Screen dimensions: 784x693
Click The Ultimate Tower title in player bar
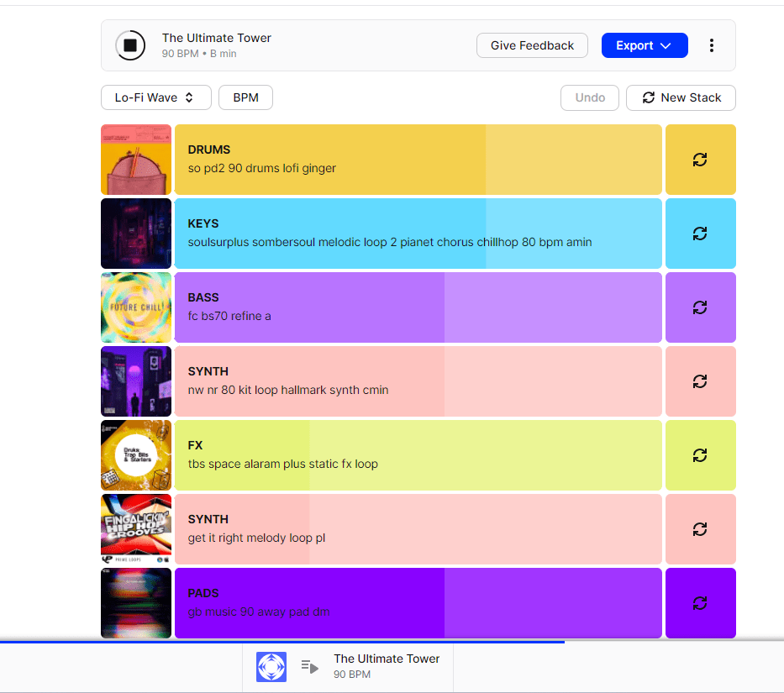387,659
